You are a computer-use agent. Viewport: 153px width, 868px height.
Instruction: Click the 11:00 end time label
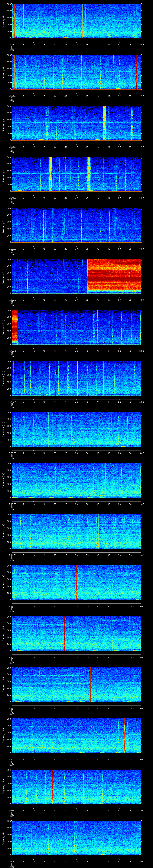(x=141, y=504)
